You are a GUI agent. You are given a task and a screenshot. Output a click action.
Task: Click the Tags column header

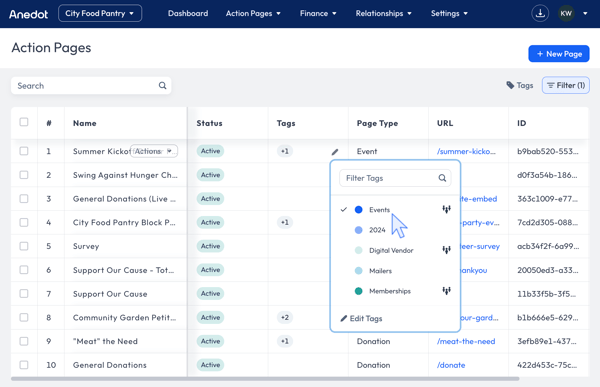coord(286,123)
